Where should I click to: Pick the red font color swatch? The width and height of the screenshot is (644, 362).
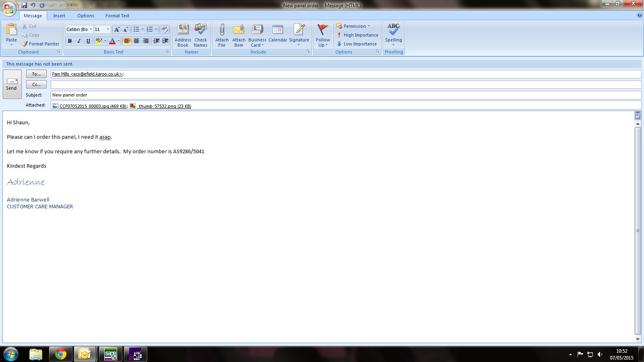[x=112, y=41]
